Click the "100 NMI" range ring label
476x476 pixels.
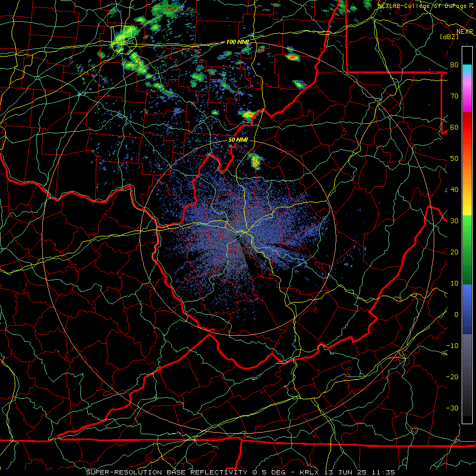pyautogui.click(x=237, y=42)
